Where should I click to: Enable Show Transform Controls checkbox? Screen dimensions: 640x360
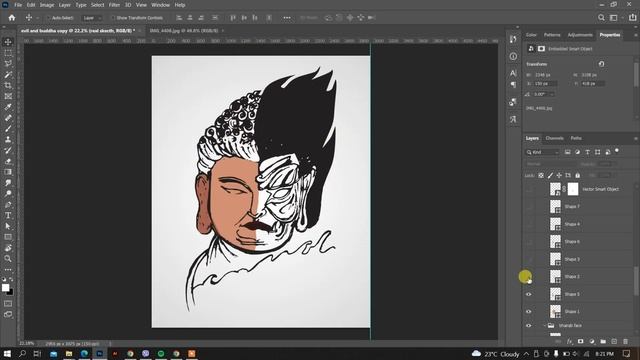[x=113, y=18]
